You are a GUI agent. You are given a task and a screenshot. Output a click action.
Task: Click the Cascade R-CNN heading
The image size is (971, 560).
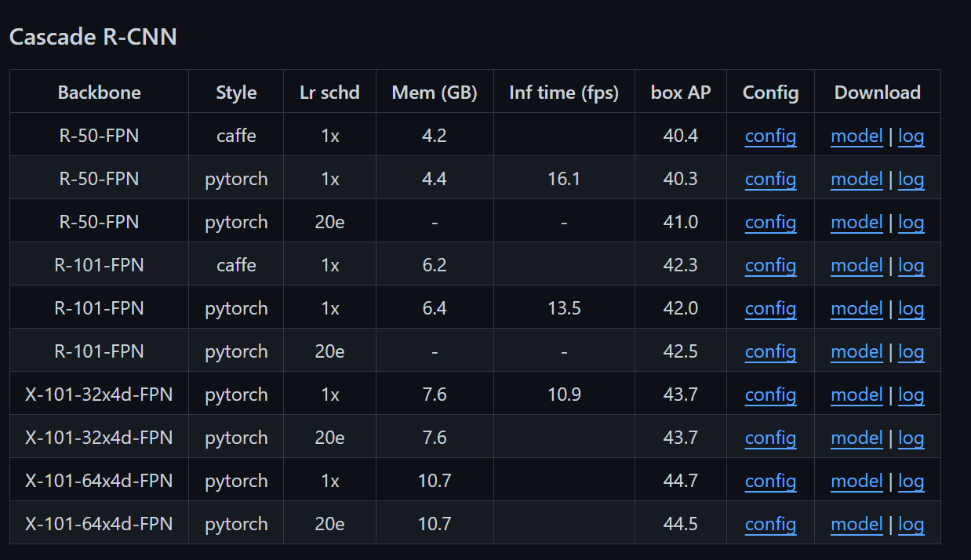[x=93, y=37]
